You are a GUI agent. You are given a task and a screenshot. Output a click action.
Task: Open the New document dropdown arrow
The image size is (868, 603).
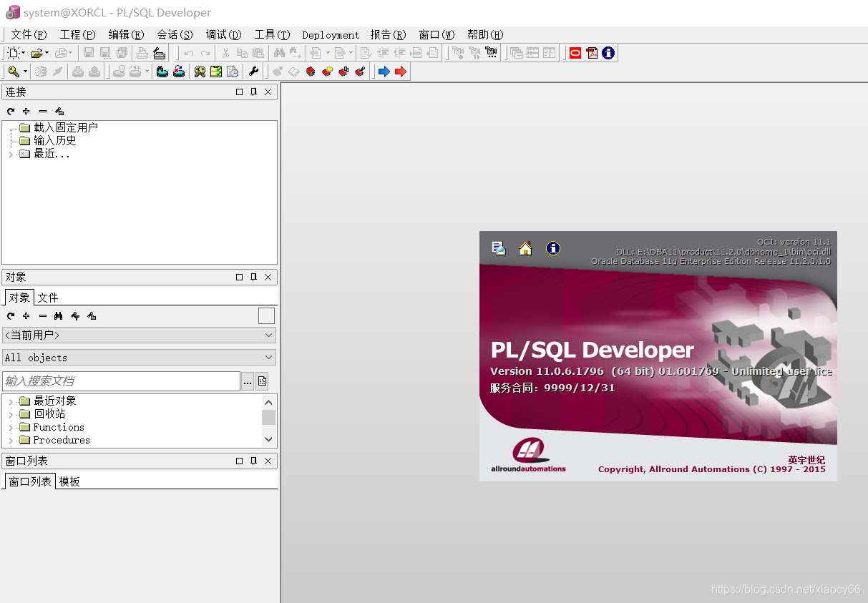pos(24,53)
